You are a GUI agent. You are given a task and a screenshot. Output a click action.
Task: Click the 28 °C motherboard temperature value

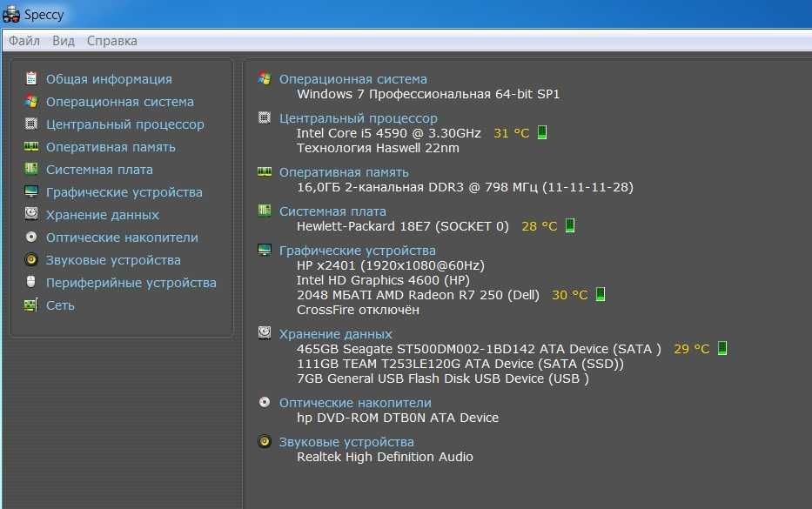tap(540, 227)
